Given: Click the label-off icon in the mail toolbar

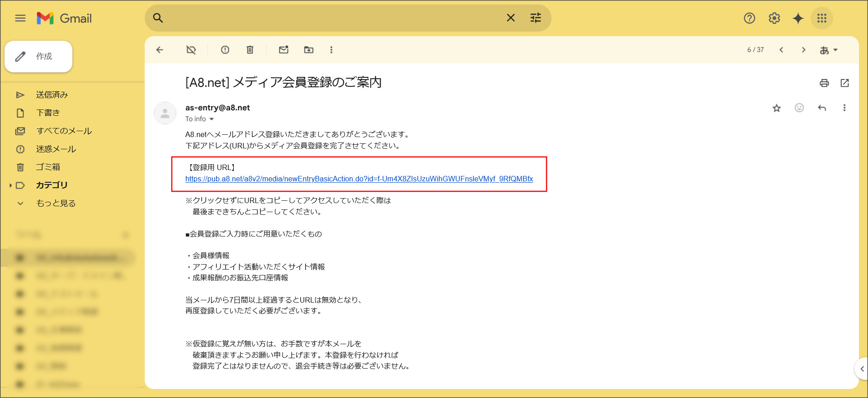Looking at the screenshot, I should point(191,50).
